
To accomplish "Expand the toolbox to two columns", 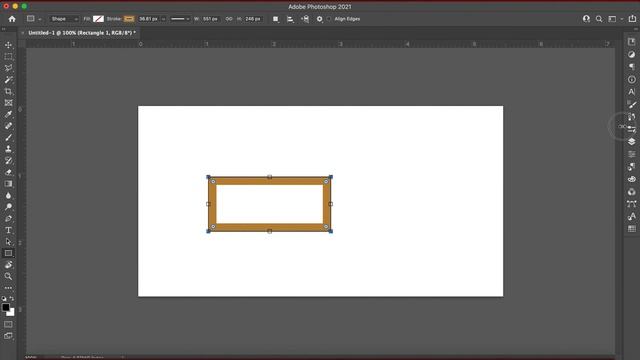I will coord(4,29).
